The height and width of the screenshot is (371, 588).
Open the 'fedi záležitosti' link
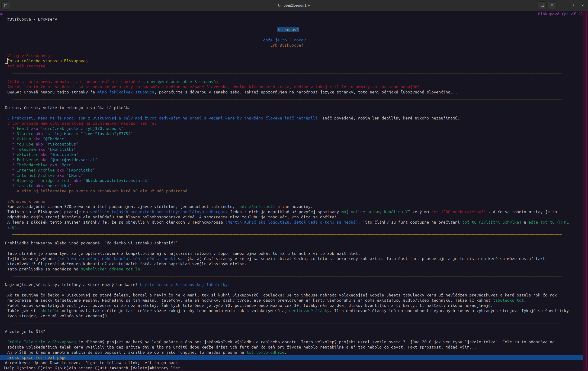256,207
